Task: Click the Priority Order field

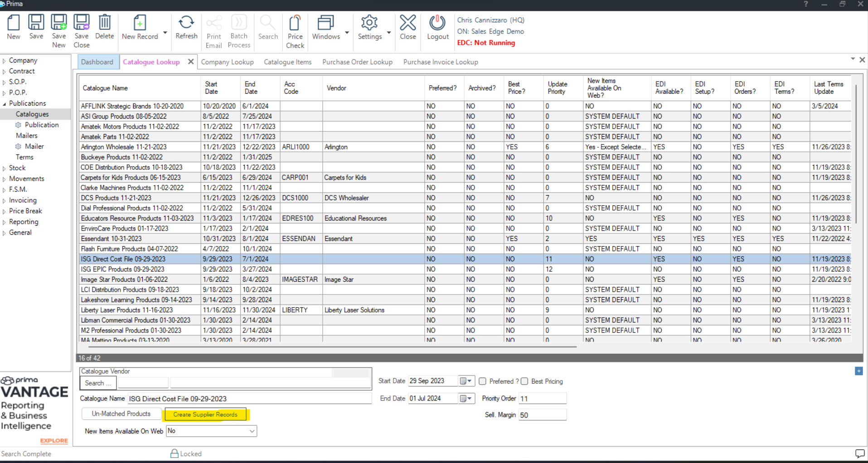Action: click(543, 399)
